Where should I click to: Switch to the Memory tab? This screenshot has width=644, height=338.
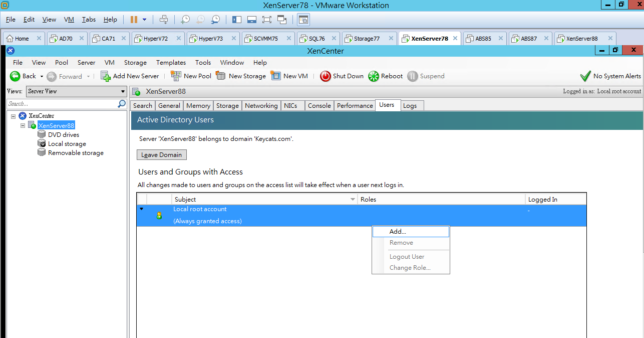[198, 105]
